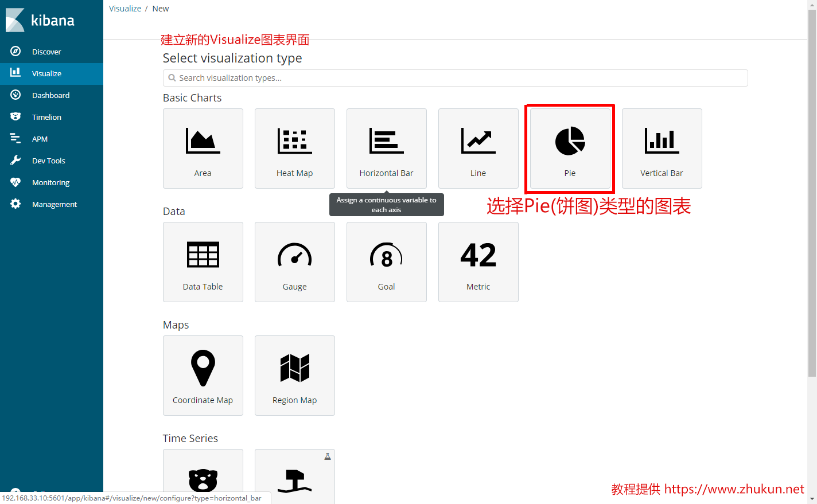Select the Data Table visualization
This screenshot has height=504, width=817.
203,262
